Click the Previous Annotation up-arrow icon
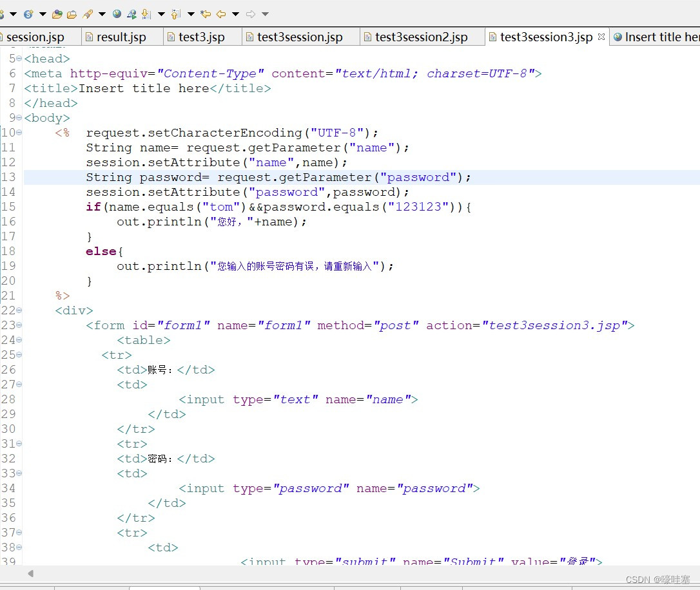Viewport: 700px width, 590px height. [x=177, y=14]
